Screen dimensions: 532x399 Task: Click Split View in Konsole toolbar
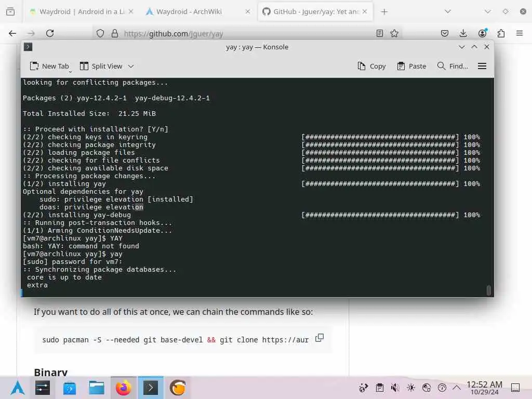101,66
